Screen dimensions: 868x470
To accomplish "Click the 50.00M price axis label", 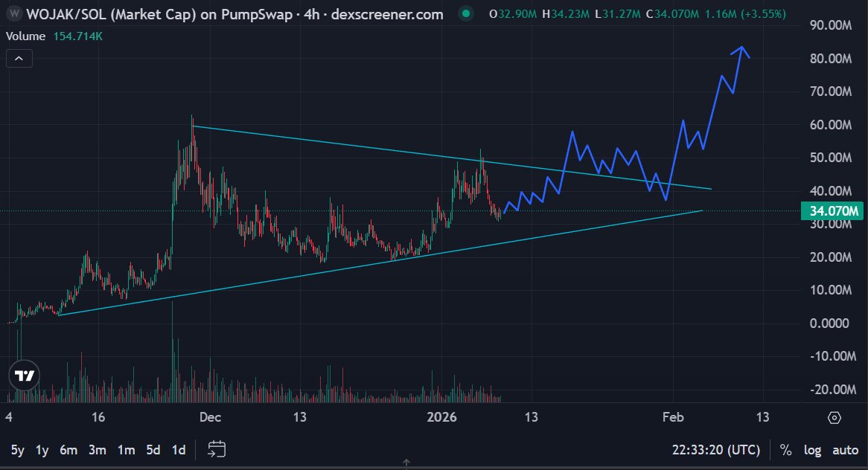I will pos(831,158).
